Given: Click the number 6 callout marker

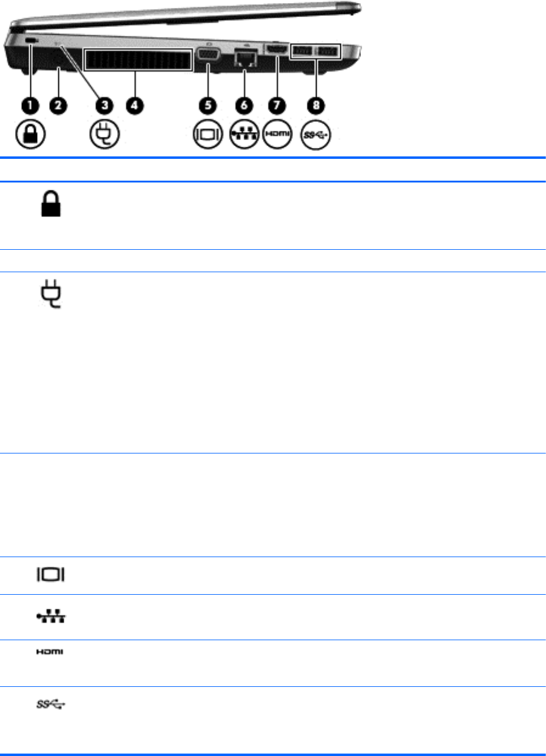Looking at the screenshot, I should (243, 105).
